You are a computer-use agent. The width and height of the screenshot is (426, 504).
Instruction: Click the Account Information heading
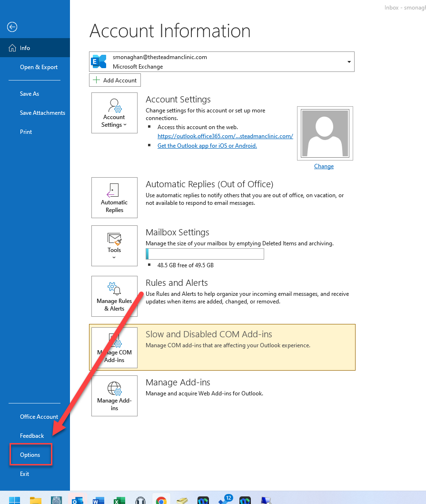(170, 31)
